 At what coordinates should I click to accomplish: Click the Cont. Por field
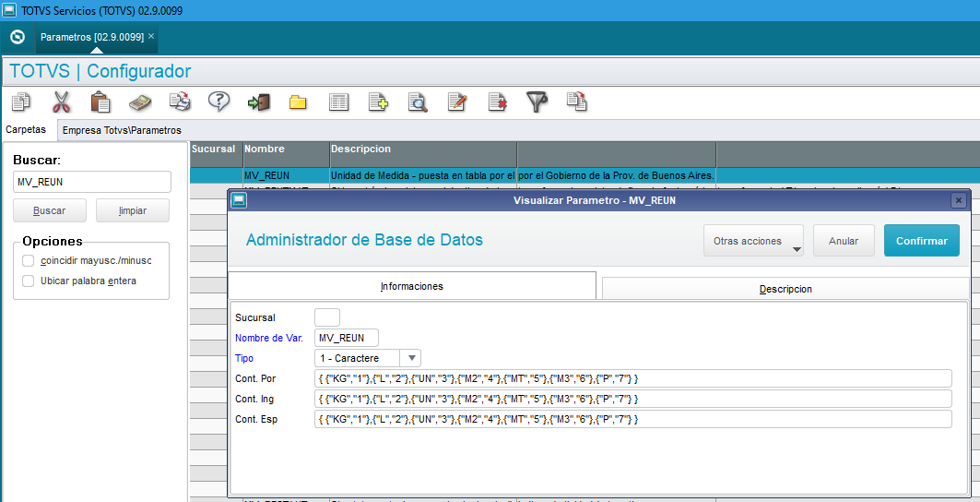click(x=633, y=378)
